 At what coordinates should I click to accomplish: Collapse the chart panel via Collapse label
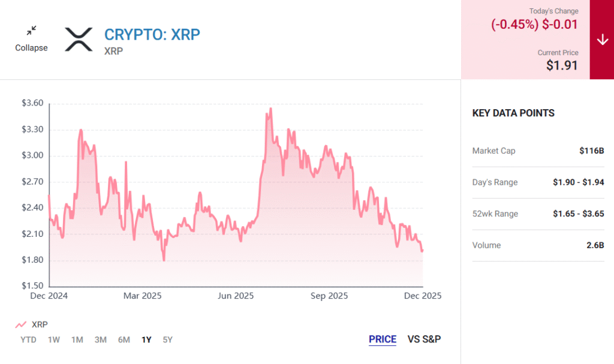pos(31,48)
